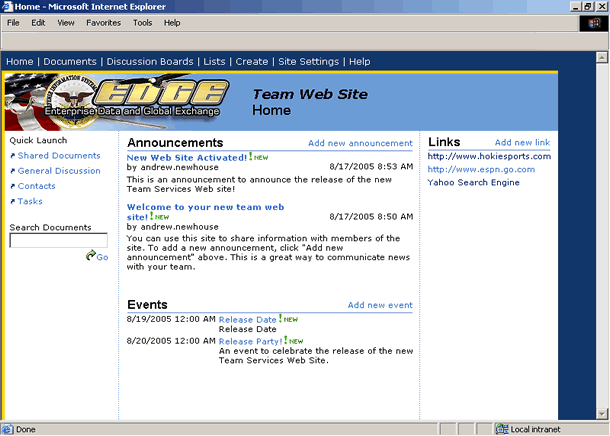The height and width of the screenshot is (436, 610).
Task: Open the Release Date event
Action: [247, 319]
